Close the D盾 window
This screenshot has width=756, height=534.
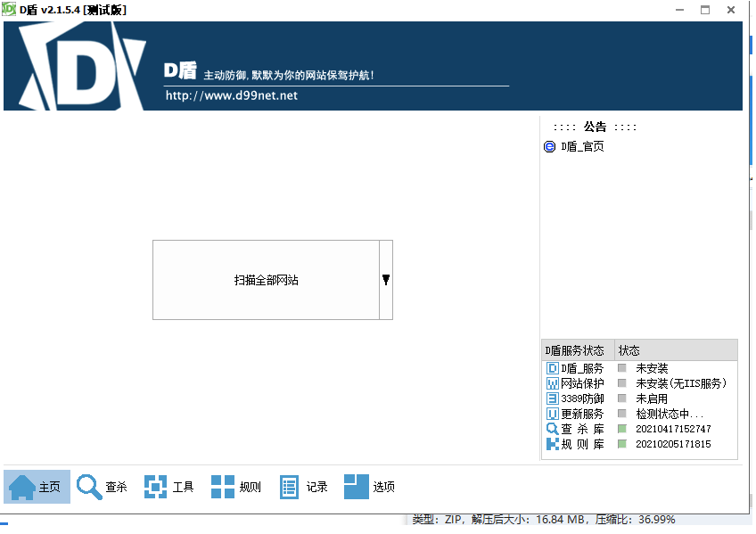[732, 10]
